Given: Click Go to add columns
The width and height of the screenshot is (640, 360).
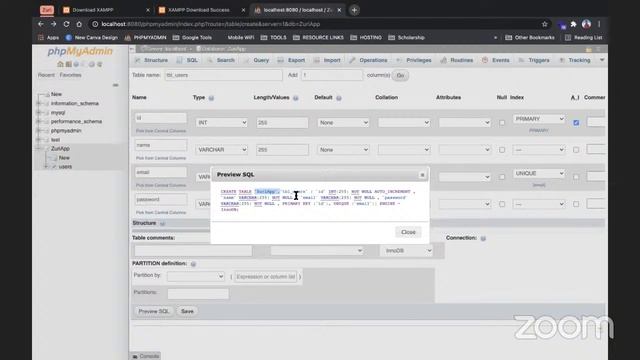Looking at the screenshot, I should (x=400, y=76).
